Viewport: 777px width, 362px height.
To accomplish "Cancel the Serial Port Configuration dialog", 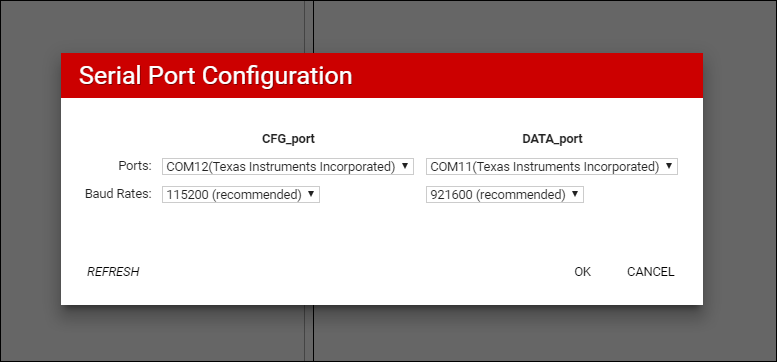I will [x=651, y=272].
